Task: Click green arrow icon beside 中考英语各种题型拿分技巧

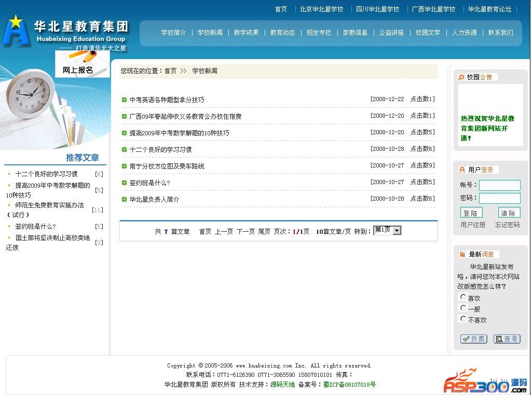Action: 125,100
